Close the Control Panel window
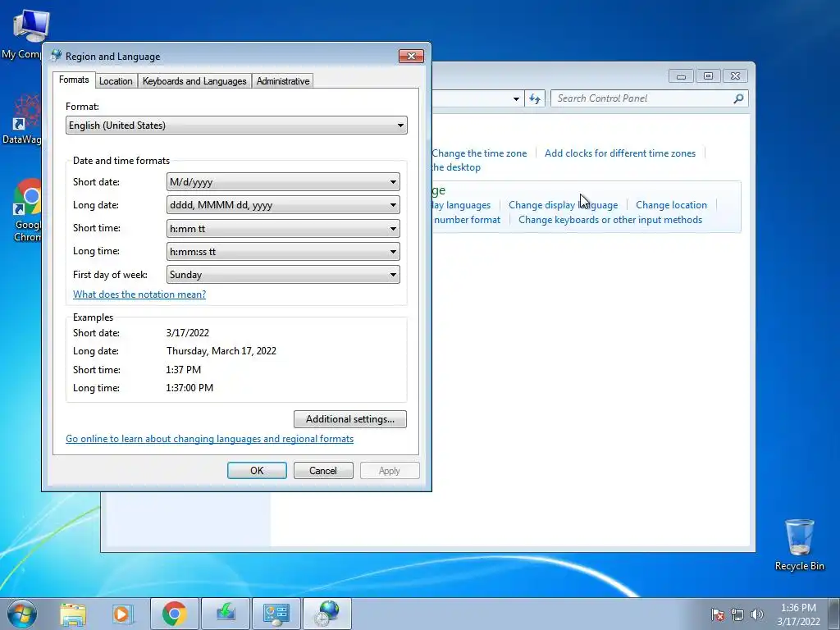This screenshot has height=630, width=840. pos(735,76)
